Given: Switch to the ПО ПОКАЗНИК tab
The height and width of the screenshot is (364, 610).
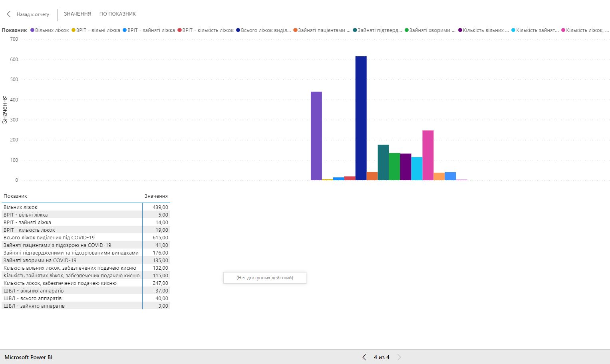Looking at the screenshot, I should tap(117, 14).
